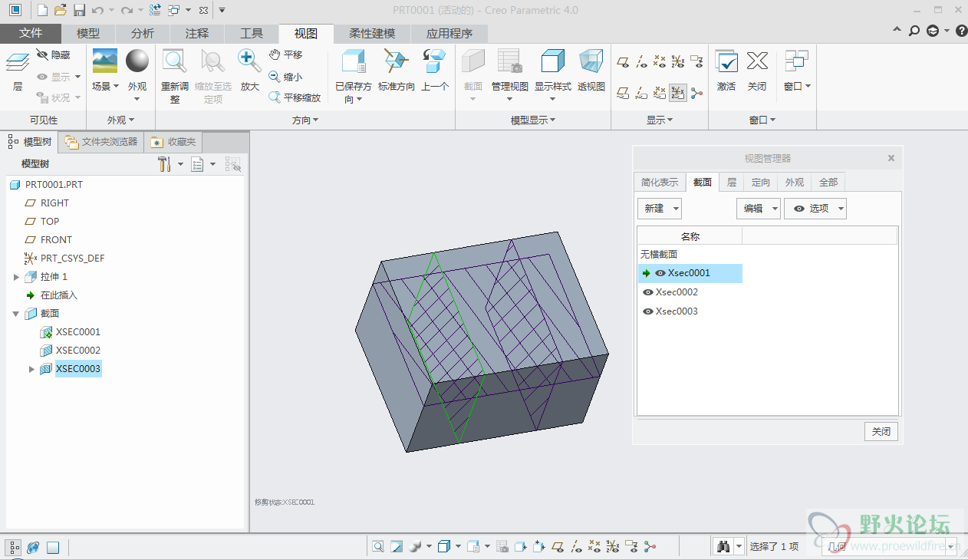Expand the 拉伸 1 feature in model tree
968x560 pixels.
click(x=17, y=277)
